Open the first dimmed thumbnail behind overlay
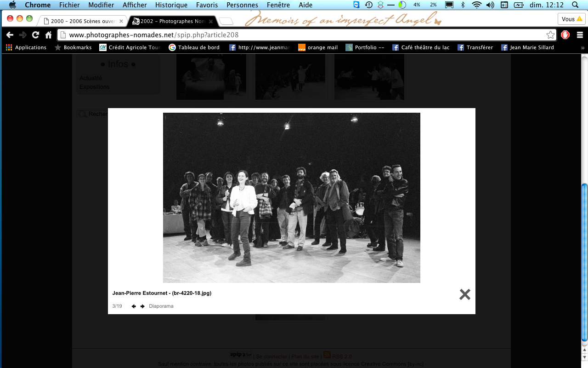The image size is (588, 368). pos(211,76)
